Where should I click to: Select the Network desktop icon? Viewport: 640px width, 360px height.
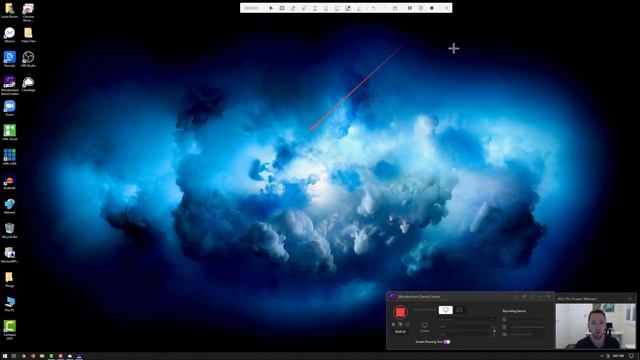9,206
